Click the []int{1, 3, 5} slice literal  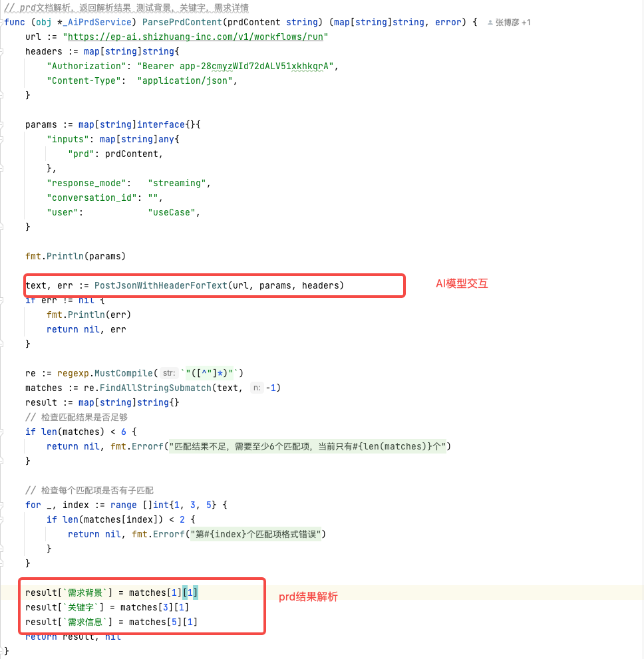pos(180,505)
